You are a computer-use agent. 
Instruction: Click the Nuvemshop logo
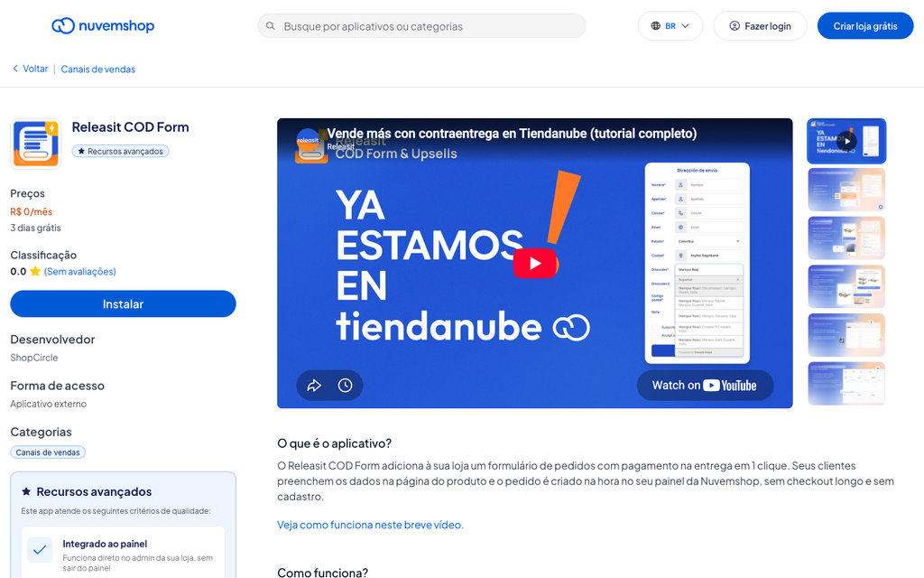tap(103, 26)
